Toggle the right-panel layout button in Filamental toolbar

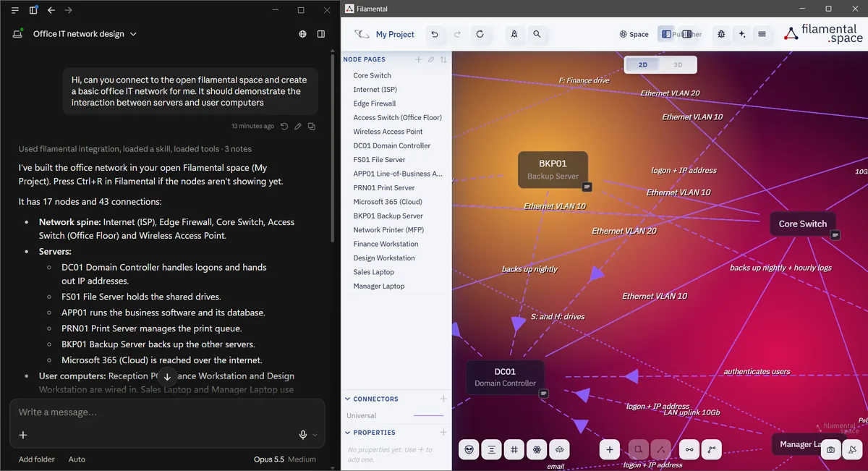[686, 34]
